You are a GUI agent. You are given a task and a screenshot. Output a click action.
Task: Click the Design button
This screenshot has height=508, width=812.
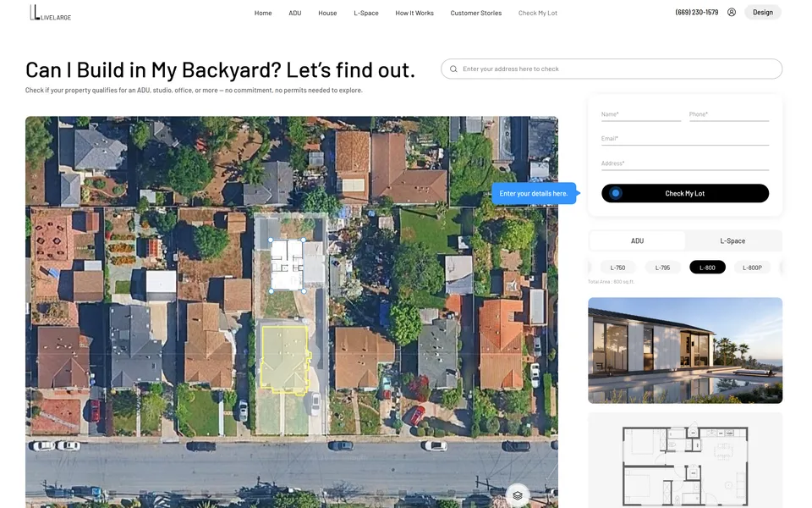(x=762, y=12)
